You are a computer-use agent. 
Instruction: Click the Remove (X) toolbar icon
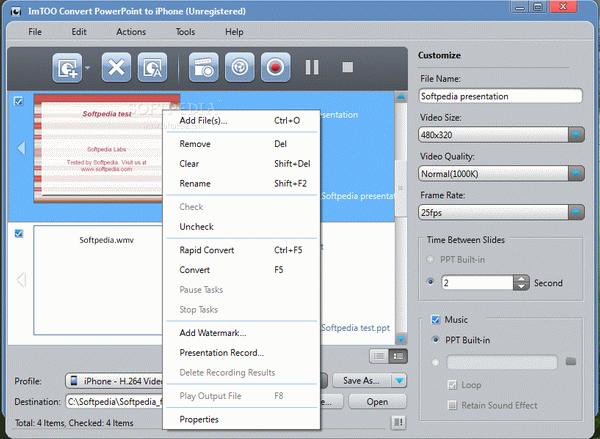(116, 68)
